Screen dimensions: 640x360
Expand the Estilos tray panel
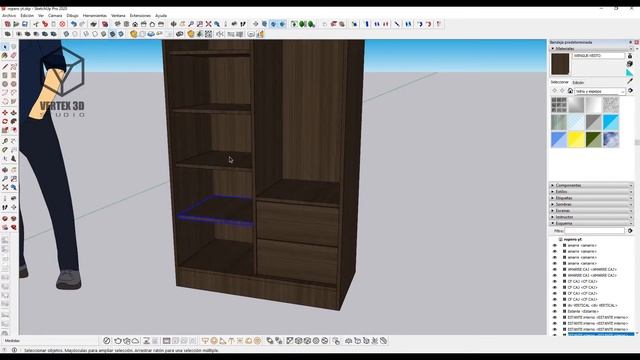(591, 191)
